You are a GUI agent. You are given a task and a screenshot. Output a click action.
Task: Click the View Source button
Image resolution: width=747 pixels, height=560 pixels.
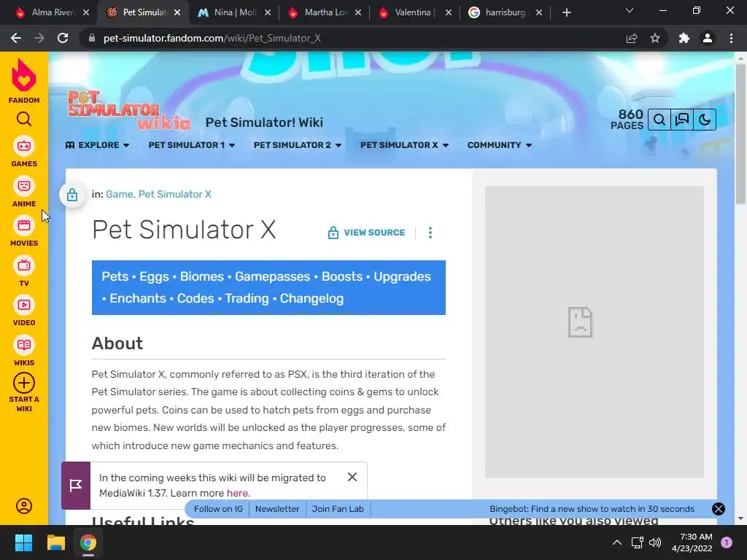366,233
